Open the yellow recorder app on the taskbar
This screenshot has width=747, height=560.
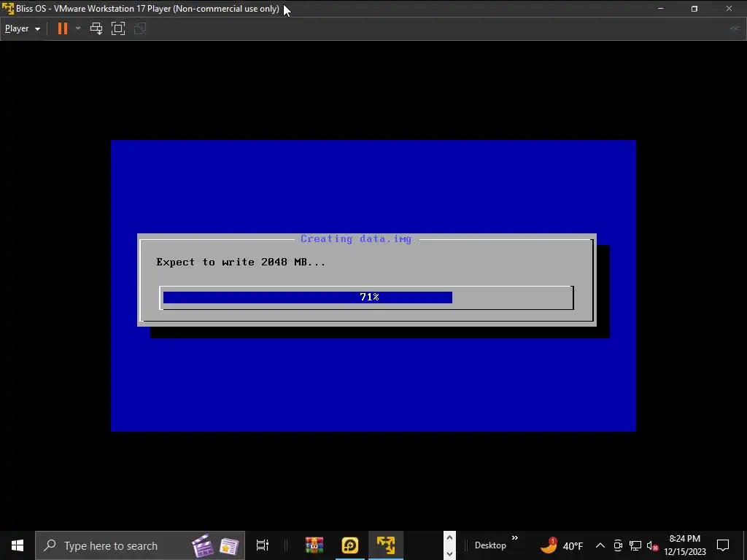tap(350, 545)
